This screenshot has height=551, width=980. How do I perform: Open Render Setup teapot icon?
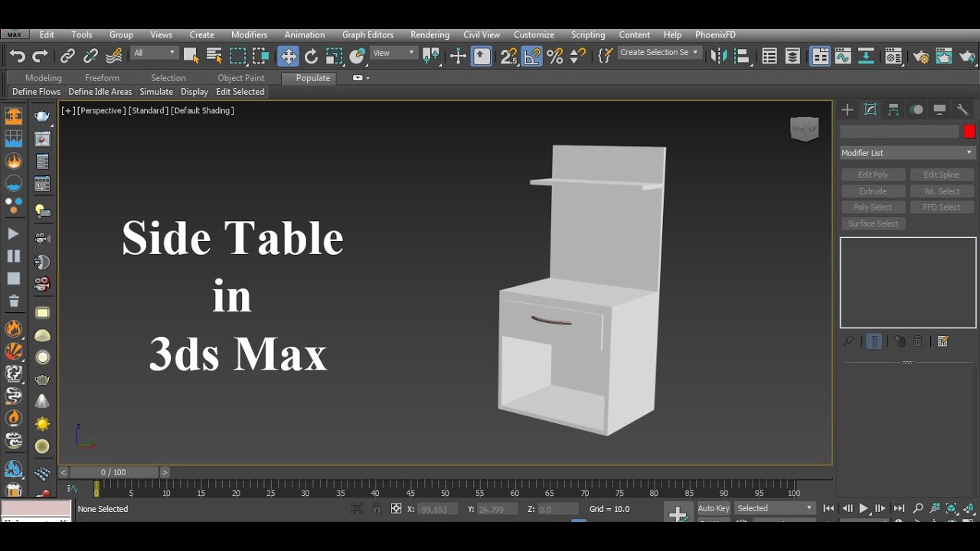921,56
